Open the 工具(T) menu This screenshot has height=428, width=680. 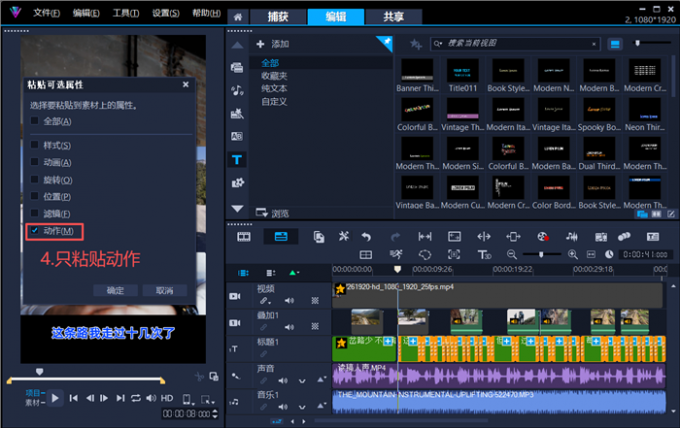pyautogui.click(x=126, y=13)
